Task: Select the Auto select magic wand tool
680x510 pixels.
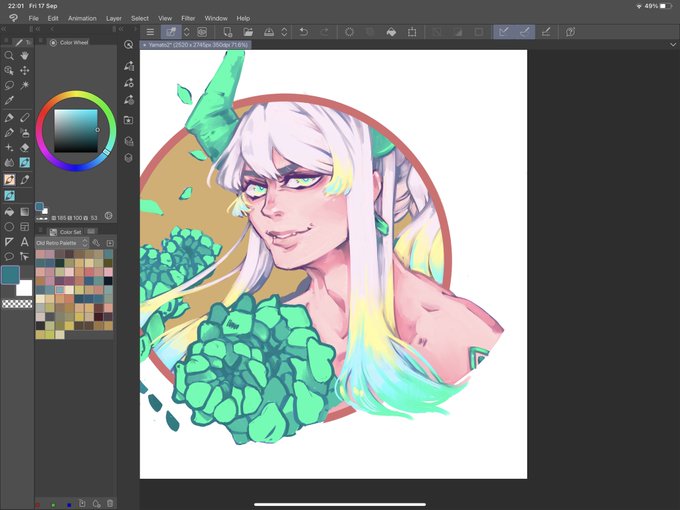Action: [25, 85]
